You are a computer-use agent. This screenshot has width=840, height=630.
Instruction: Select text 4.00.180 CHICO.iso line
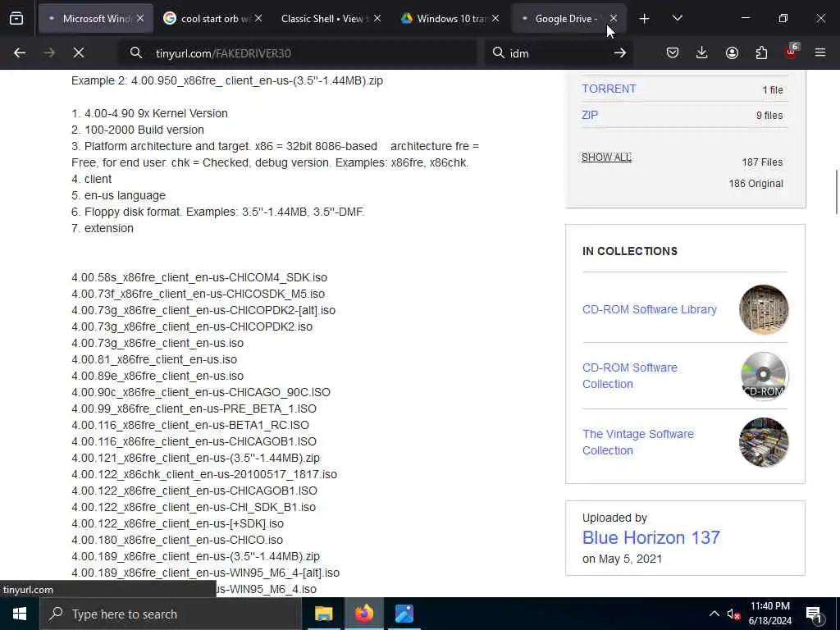pyautogui.click(x=177, y=540)
